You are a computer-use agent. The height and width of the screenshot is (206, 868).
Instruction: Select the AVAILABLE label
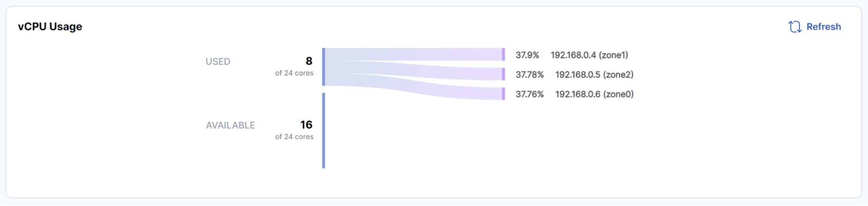click(230, 125)
